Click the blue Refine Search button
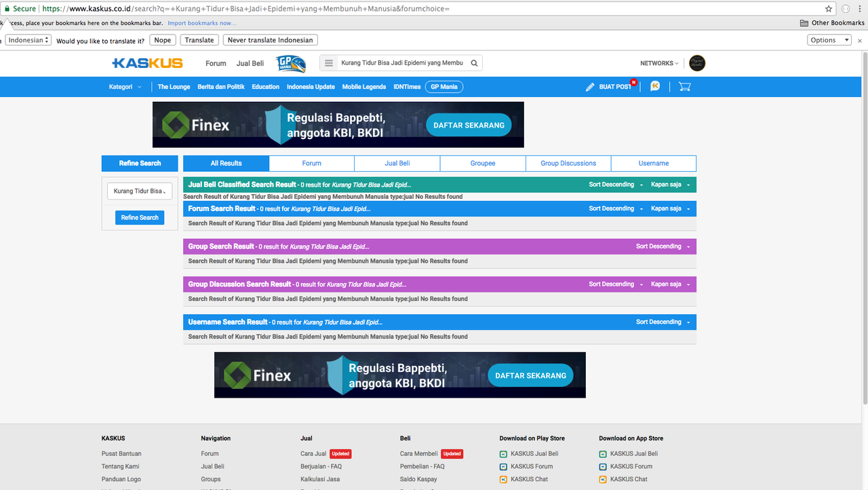 pos(140,218)
